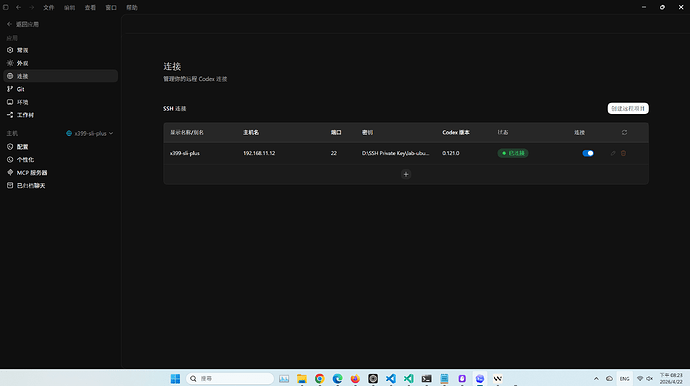The width and height of the screenshot is (690, 386).
Task: Open the 个性化 personalization section
Action: click(x=60, y=159)
